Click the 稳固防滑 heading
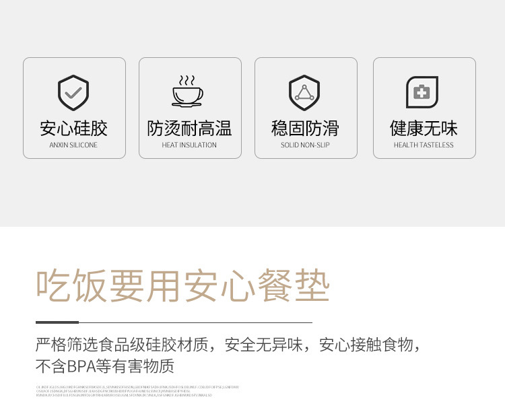The height and width of the screenshot is (420, 505). coord(305,128)
